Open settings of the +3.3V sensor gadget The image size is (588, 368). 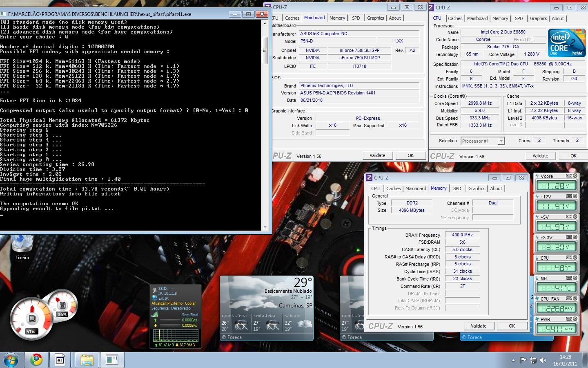point(568,237)
